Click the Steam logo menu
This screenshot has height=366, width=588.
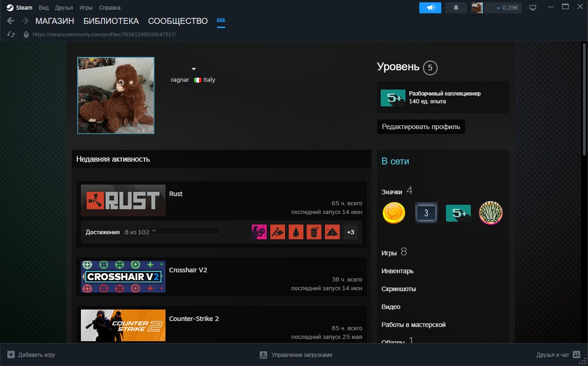coord(19,7)
